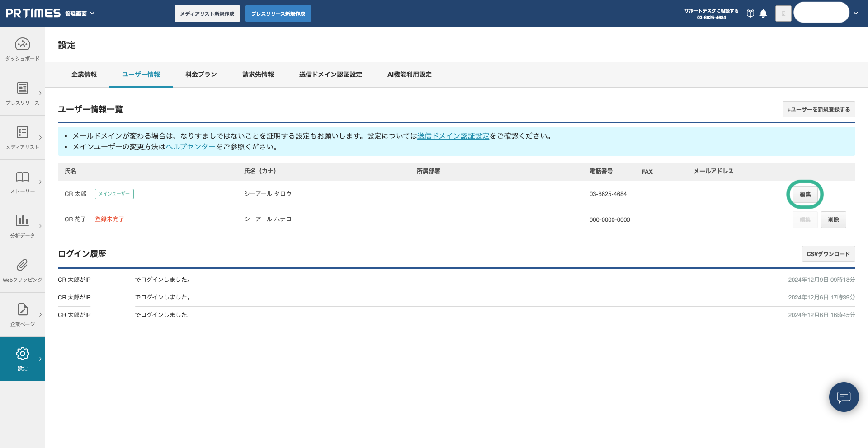Click the 編集 button for CR 太郎
Screen dimensions: 868x448
[805, 194]
